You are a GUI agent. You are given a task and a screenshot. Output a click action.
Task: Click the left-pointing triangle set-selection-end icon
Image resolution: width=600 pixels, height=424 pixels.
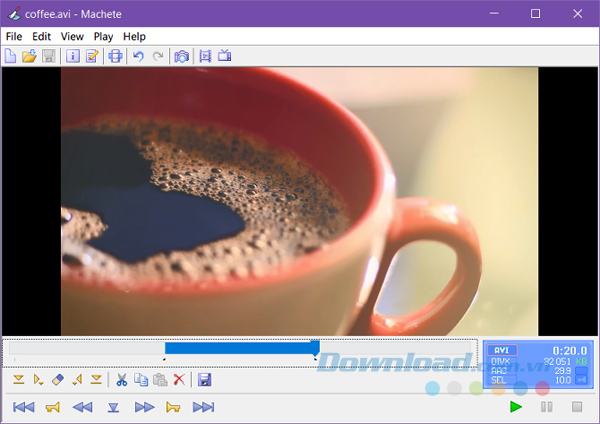click(x=77, y=380)
